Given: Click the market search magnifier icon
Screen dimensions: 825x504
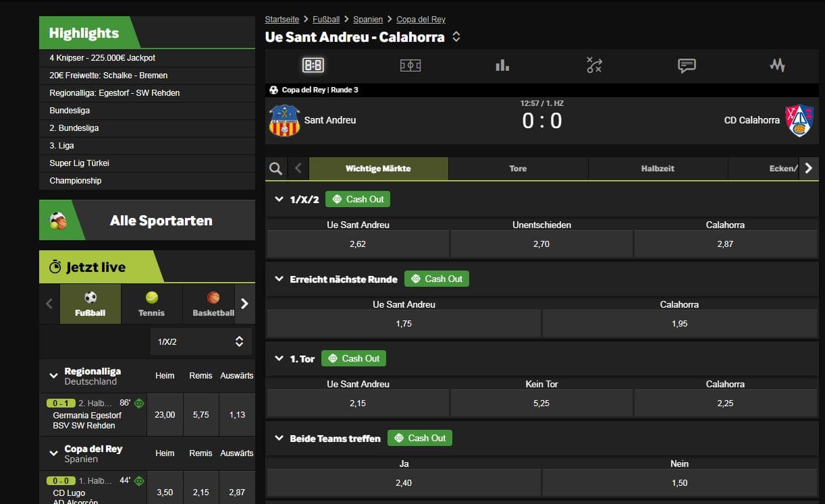Looking at the screenshot, I should pos(275,169).
